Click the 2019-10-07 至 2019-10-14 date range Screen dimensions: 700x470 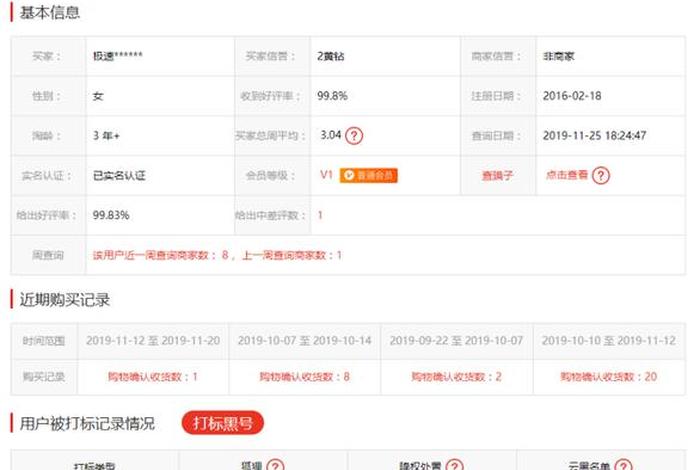304,341
